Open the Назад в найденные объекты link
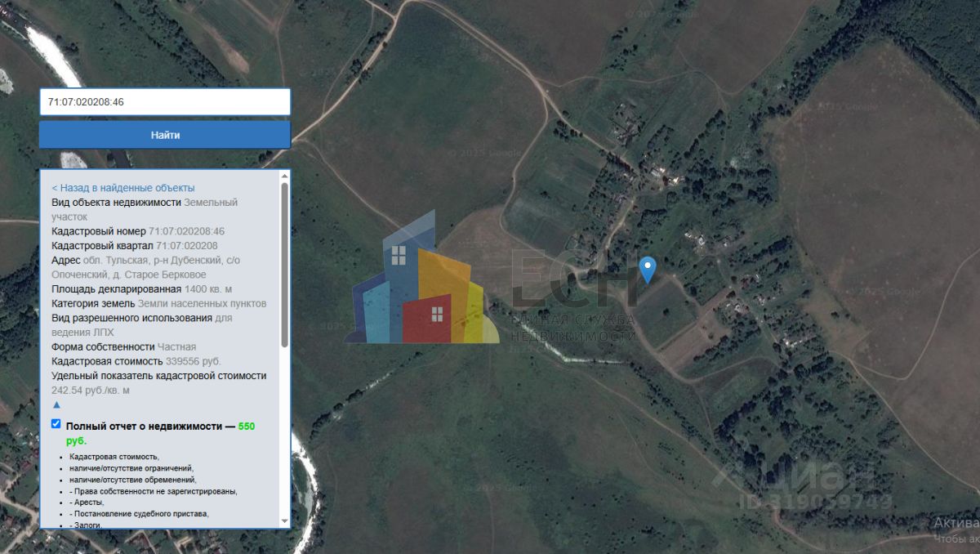The image size is (980, 554). [x=123, y=187]
